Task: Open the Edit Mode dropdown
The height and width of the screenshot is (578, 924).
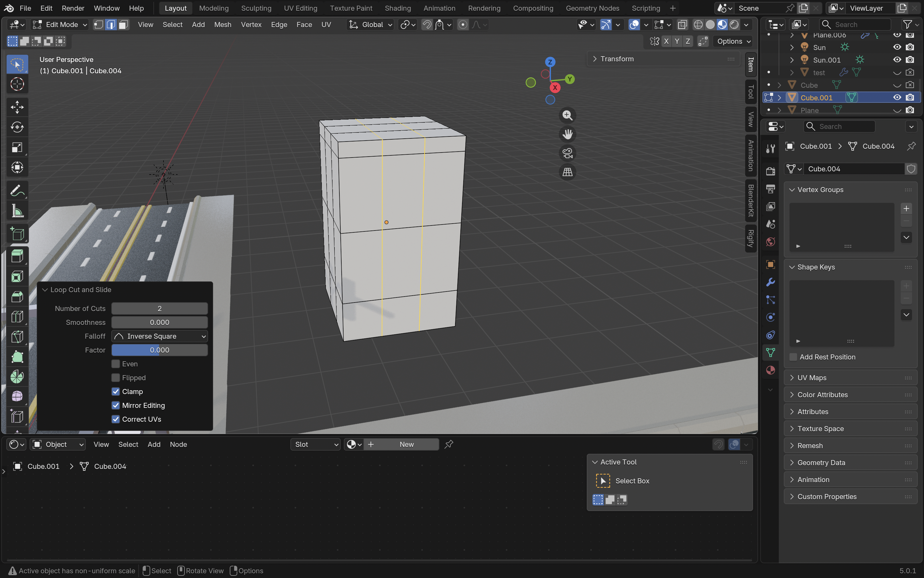Action: [60, 25]
